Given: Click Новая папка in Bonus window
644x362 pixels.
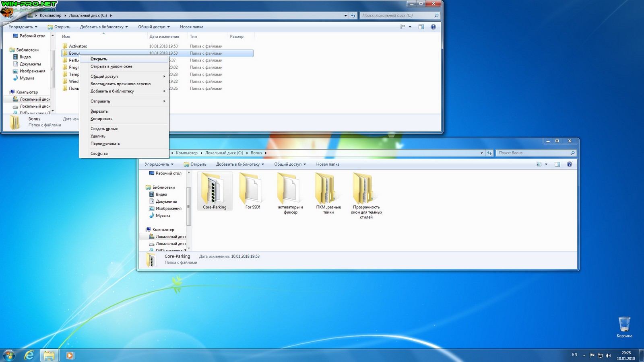Looking at the screenshot, I should coord(328,164).
